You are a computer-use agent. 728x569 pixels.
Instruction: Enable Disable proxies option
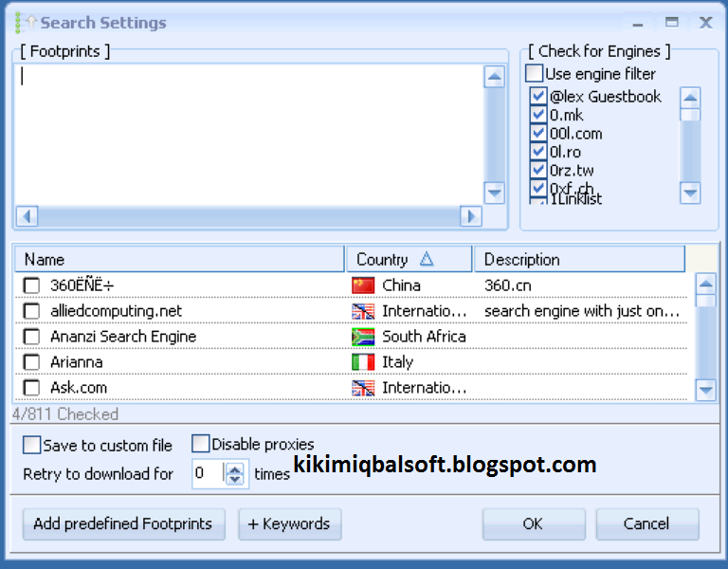pyautogui.click(x=201, y=444)
